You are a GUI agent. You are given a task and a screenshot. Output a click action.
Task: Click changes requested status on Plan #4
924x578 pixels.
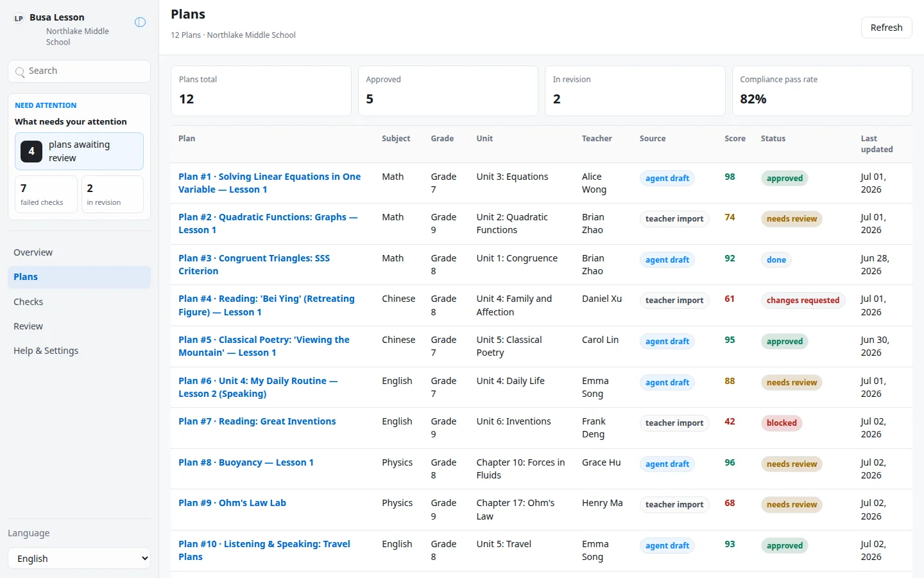803,301
